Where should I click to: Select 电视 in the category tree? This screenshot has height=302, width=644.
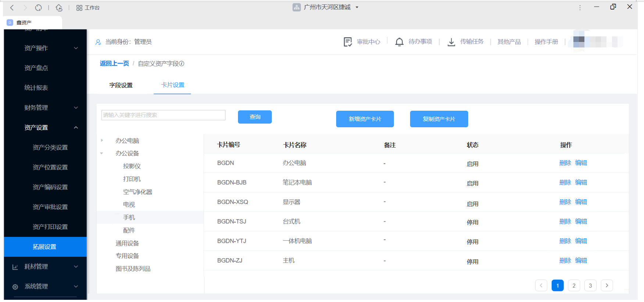click(x=129, y=205)
